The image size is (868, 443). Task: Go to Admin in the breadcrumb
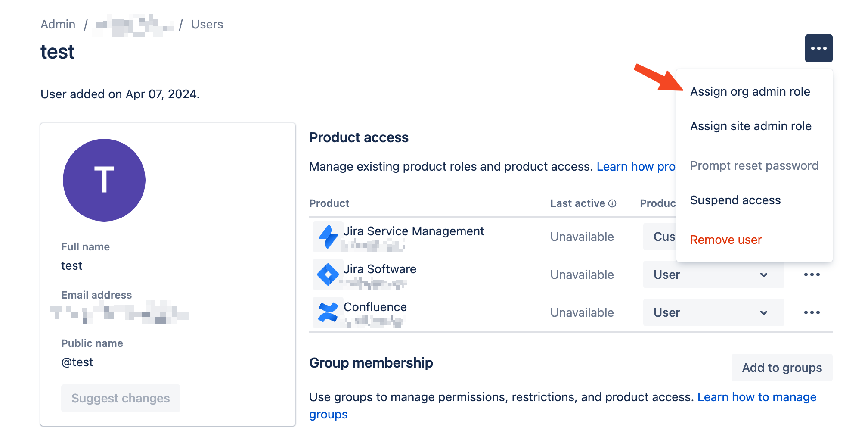point(58,25)
